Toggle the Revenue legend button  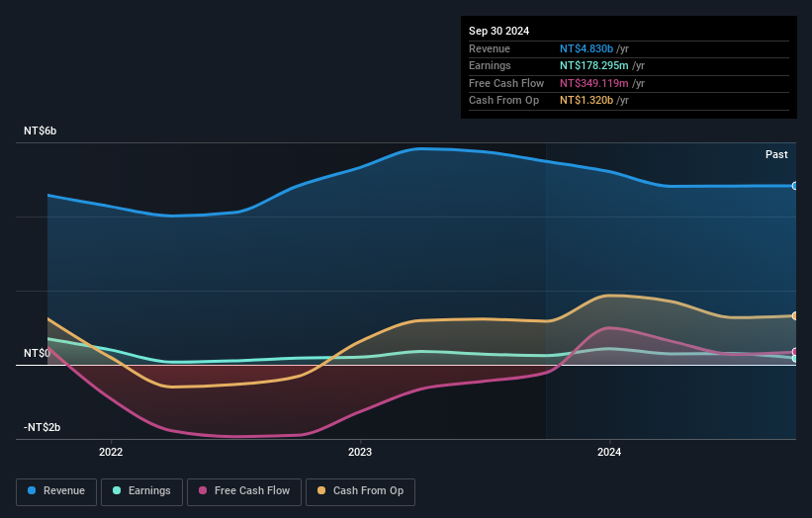[56, 491]
